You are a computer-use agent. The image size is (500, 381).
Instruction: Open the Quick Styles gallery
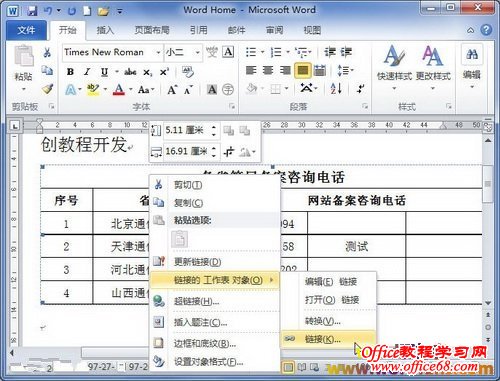click(395, 67)
